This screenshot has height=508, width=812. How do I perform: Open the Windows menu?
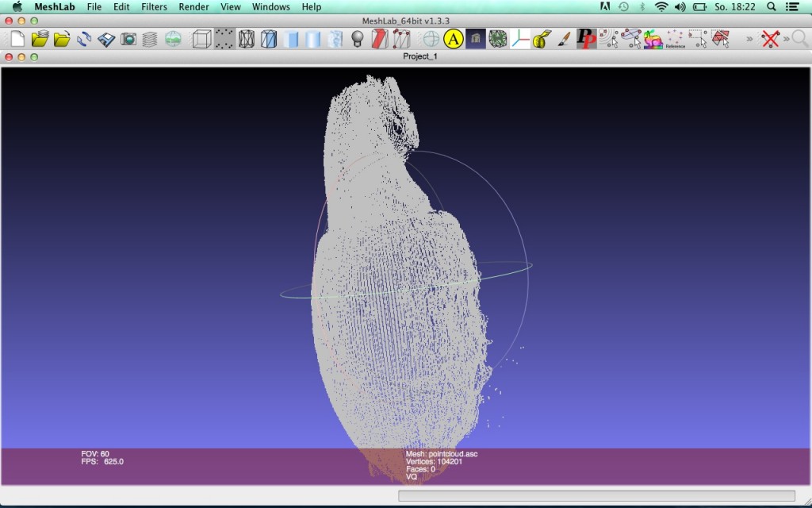(271, 6)
